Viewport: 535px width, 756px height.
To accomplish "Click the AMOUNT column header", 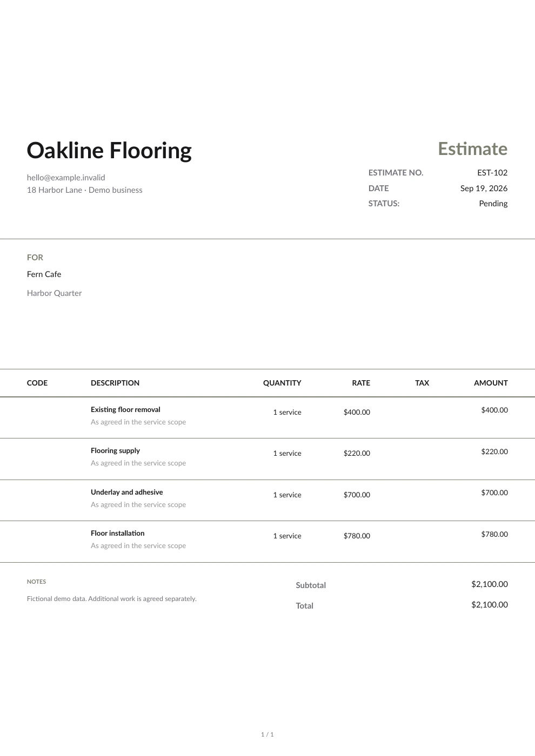I will point(491,383).
